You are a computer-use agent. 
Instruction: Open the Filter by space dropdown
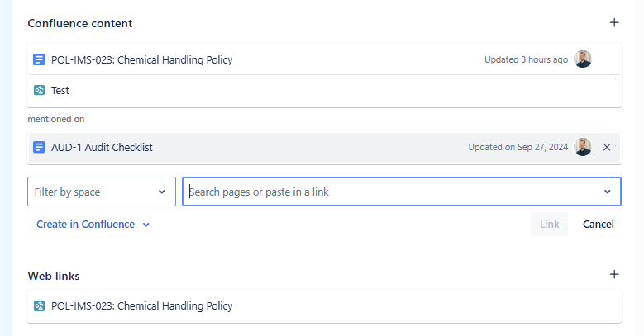click(x=102, y=192)
